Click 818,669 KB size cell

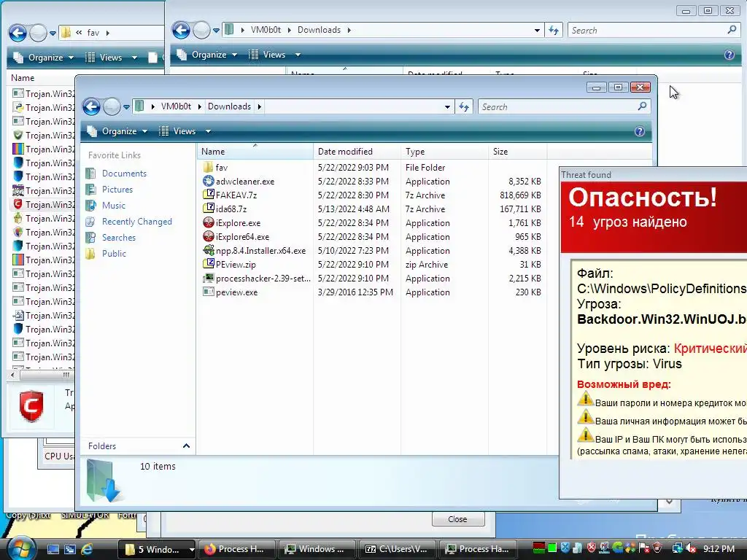coord(519,195)
